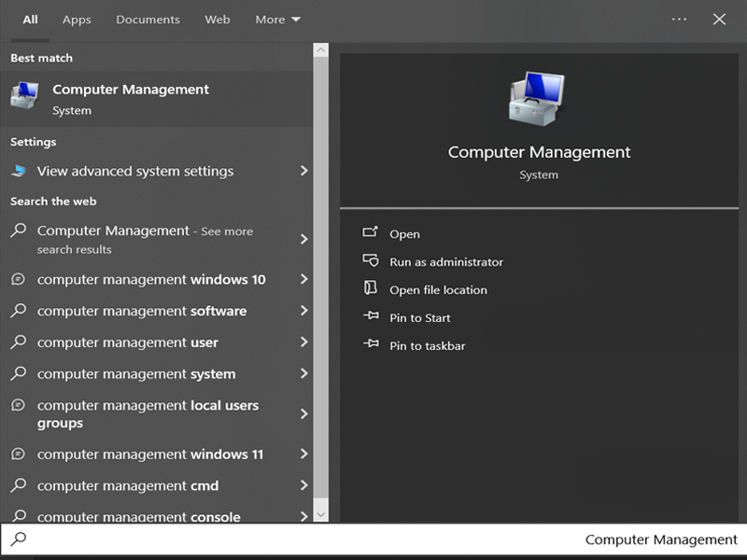
Task: Click the Open file location icon
Action: [370, 287]
